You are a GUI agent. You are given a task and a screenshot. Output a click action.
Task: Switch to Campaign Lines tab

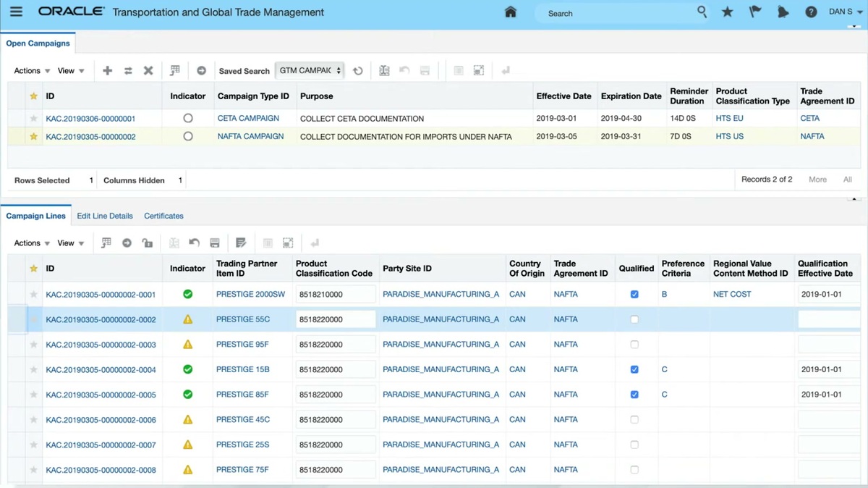[35, 216]
